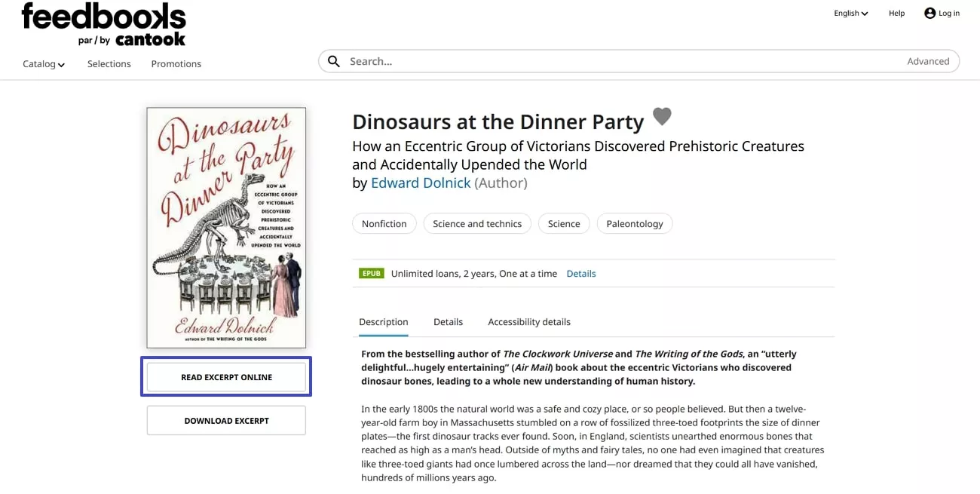Open author Edward Dolnick's page

coord(421,183)
